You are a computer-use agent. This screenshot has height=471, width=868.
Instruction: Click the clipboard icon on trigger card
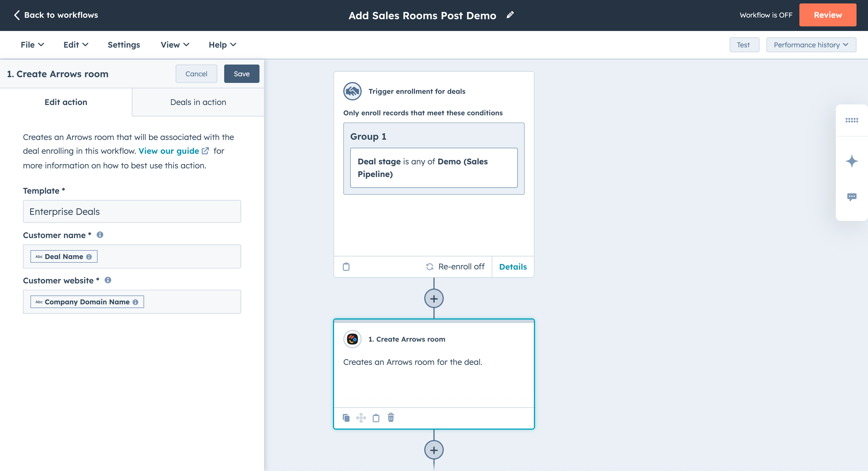(346, 267)
